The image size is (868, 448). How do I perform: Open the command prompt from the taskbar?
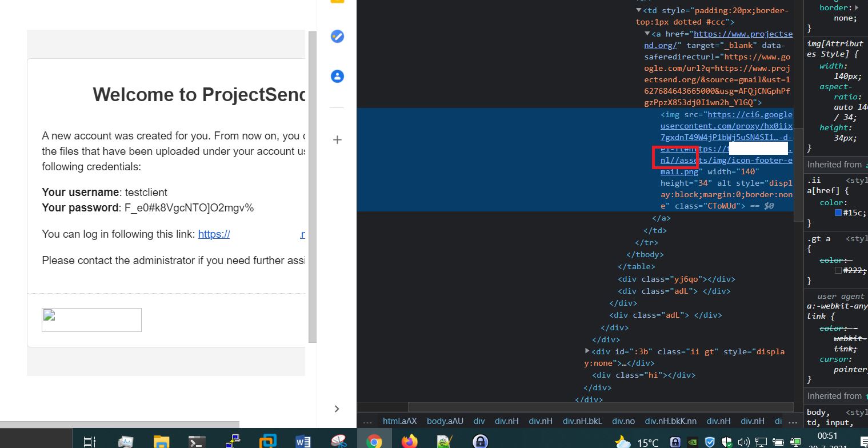point(197,441)
